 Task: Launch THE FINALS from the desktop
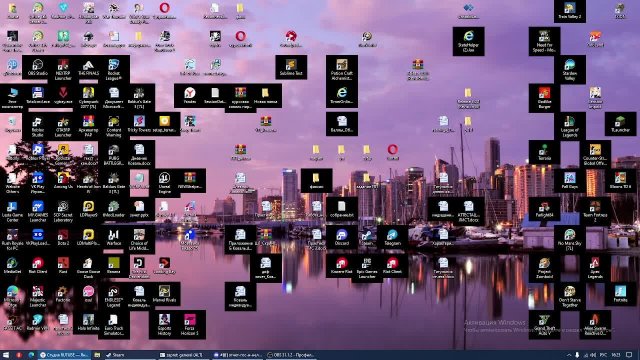[x=88, y=68]
